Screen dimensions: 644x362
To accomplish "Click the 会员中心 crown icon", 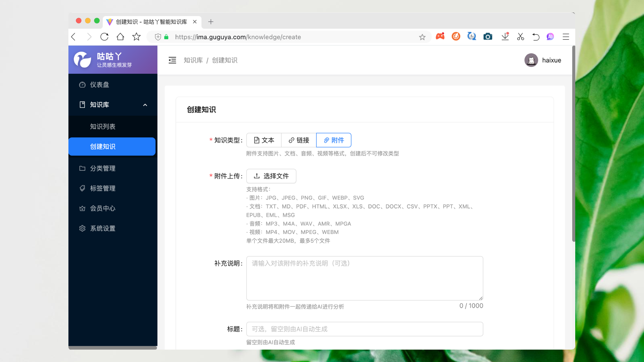I will pyautogui.click(x=83, y=208).
